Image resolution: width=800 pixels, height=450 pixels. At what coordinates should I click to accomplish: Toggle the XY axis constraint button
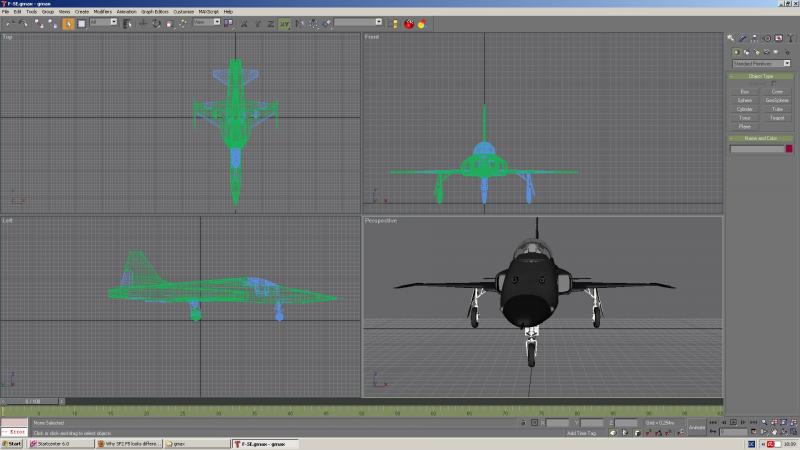[284, 23]
